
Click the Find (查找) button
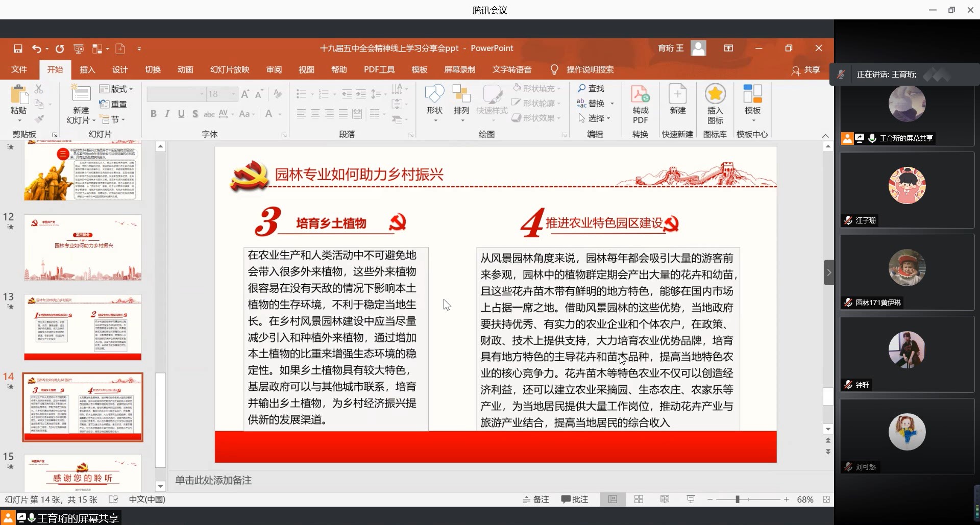click(591, 89)
